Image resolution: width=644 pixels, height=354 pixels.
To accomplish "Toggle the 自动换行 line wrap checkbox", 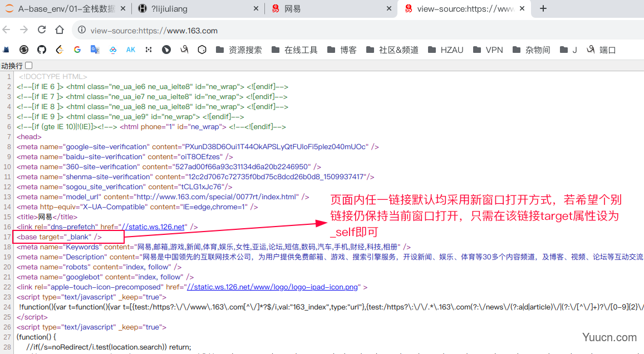I will 28,65.
